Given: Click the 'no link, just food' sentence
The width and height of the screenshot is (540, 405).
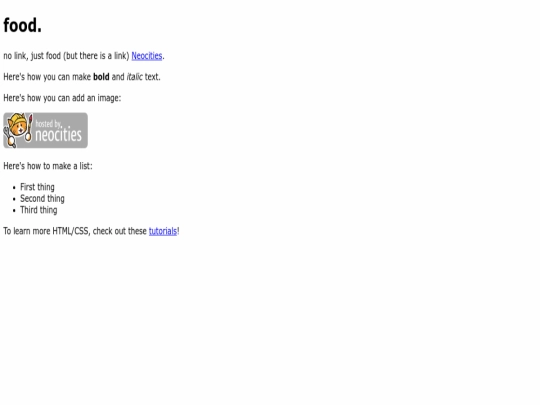Looking at the screenshot, I should (x=32, y=56).
